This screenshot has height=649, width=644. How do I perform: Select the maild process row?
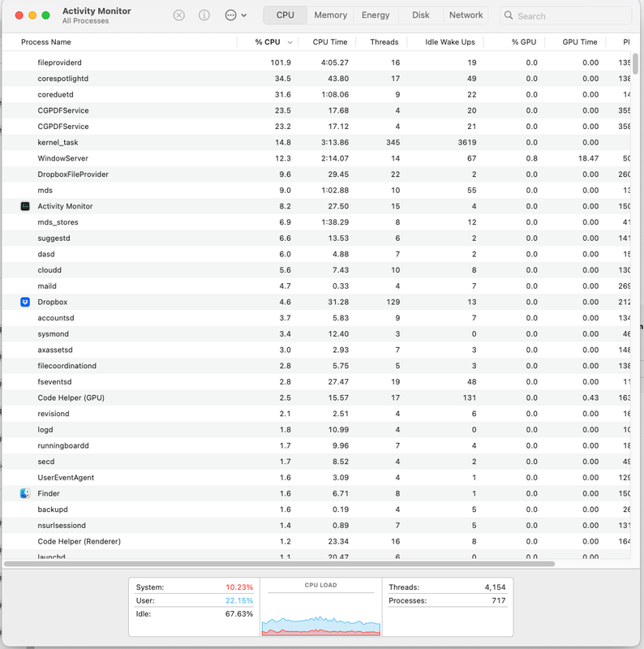(x=316, y=286)
